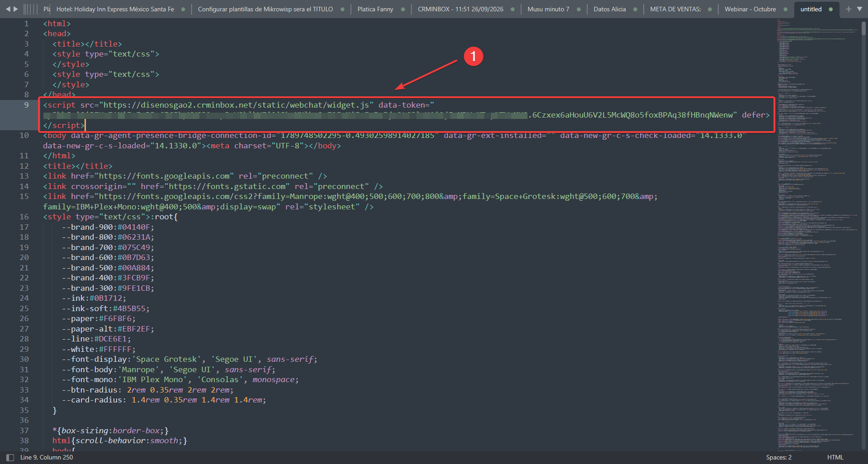Click the fonts.gstatic.com href value
868x464 pixels.
click(x=227, y=186)
